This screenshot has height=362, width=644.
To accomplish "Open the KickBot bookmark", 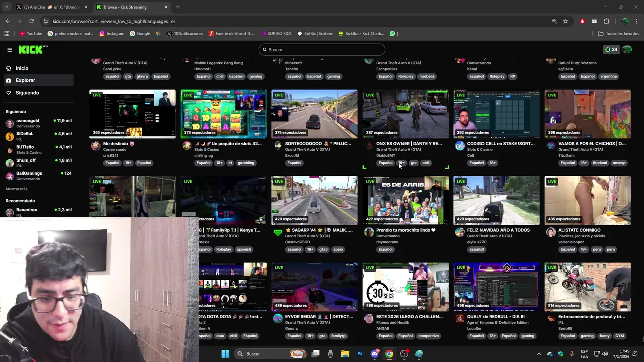I will tap(361, 34).
